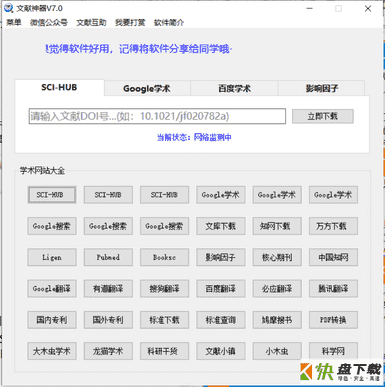Visit 文献小镇 button
Image resolution: width=385 pixels, height=387 pixels.
[x=221, y=351]
